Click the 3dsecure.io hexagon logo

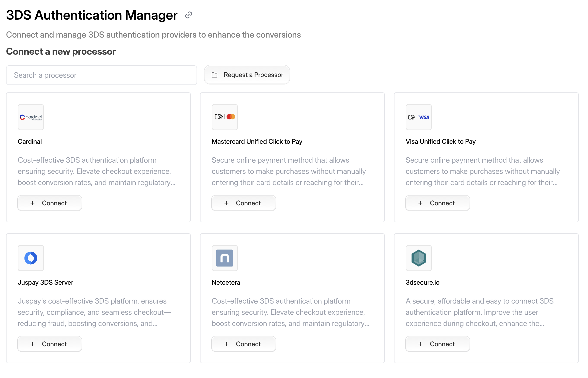(419, 258)
